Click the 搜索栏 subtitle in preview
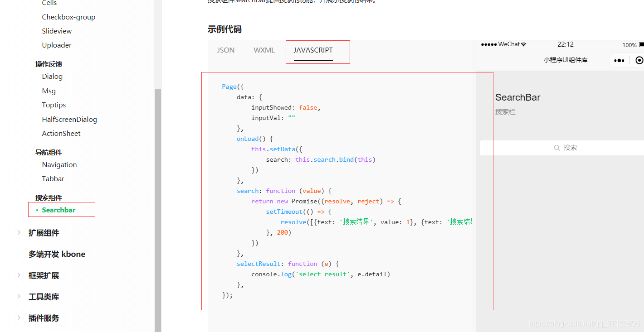Image resolution: width=644 pixels, height=332 pixels. (x=505, y=112)
